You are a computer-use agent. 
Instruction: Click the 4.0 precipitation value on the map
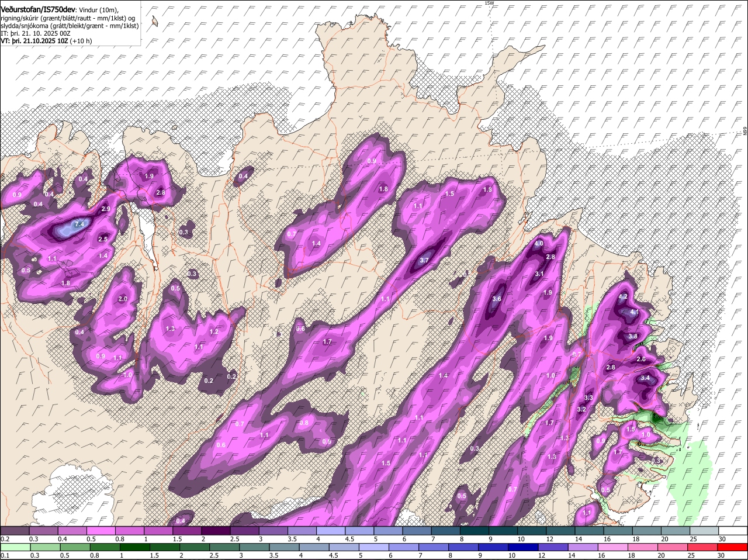[x=539, y=244]
